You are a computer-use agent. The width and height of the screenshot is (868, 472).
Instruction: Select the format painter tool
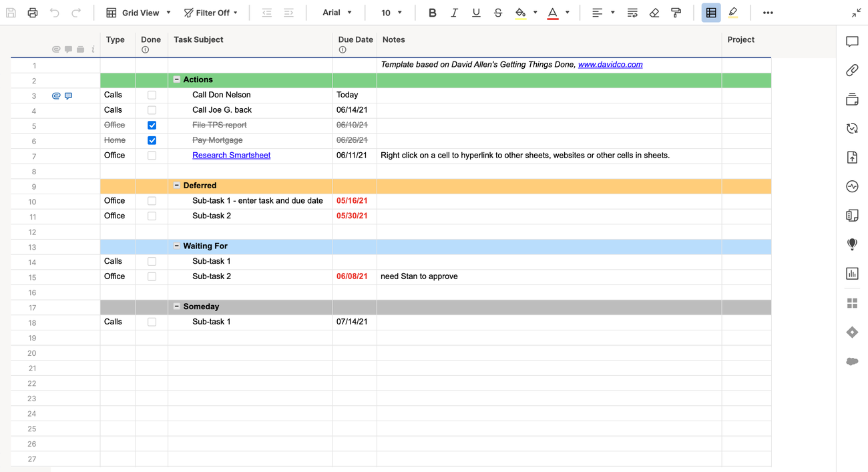point(676,12)
